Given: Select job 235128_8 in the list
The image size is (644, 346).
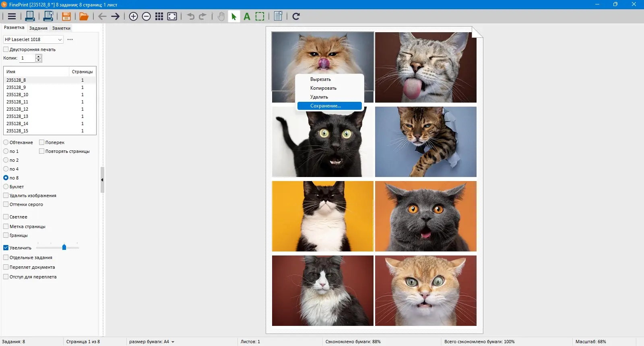Looking at the screenshot, I should [x=50, y=80].
